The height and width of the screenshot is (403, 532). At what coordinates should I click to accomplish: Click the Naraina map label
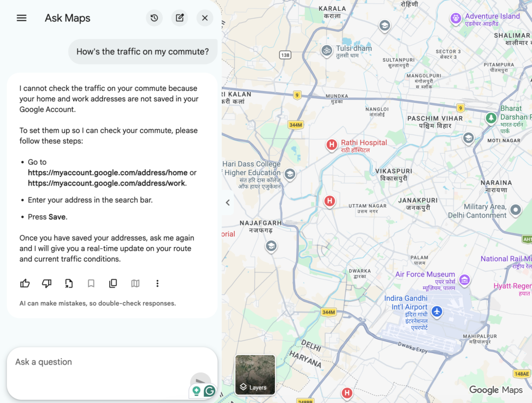coord(496,186)
